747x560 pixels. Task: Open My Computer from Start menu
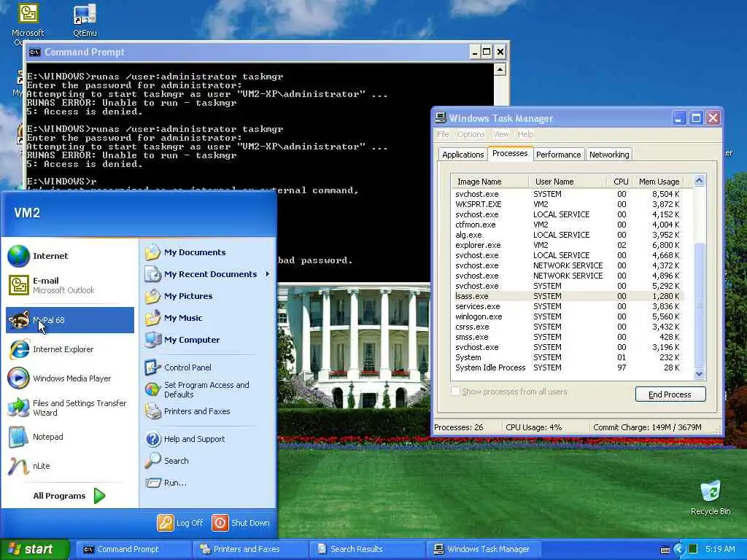pos(208,340)
